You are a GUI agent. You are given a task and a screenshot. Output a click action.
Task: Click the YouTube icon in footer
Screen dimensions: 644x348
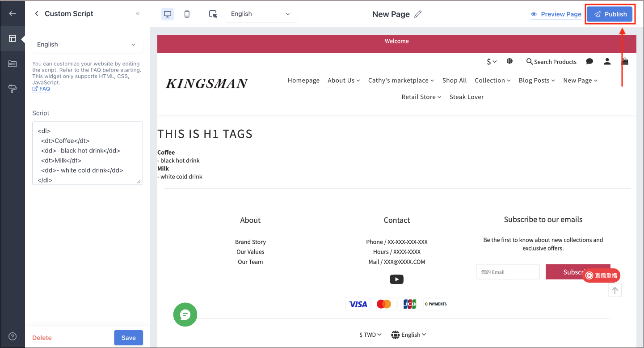397,280
